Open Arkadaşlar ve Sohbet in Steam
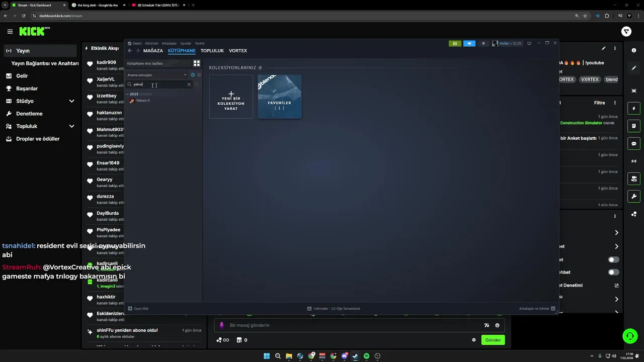 coord(537,309)
